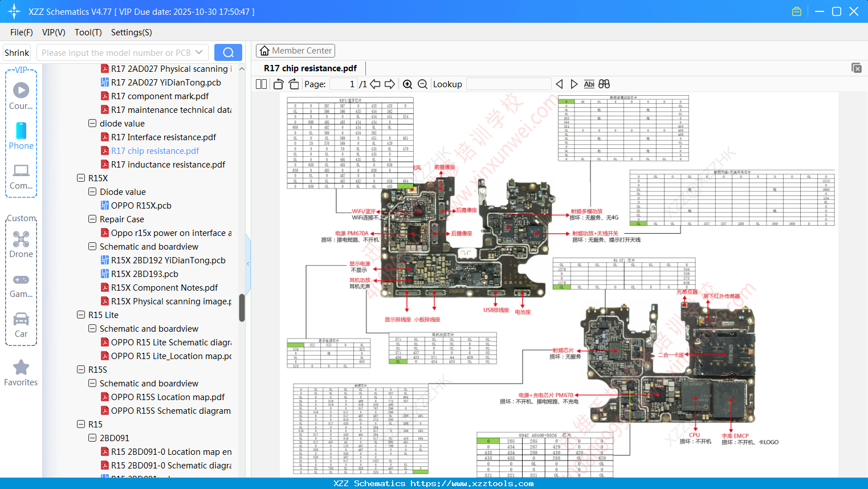Viewport: 868px width, 489px height.
Task: Rotate the page counterclockwise
Action: (278, 84)
